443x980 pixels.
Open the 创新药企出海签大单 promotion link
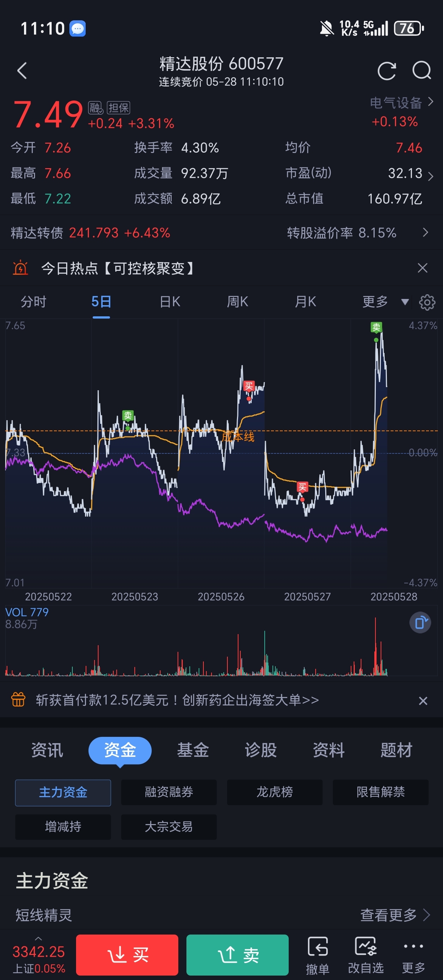pos(178,700)
